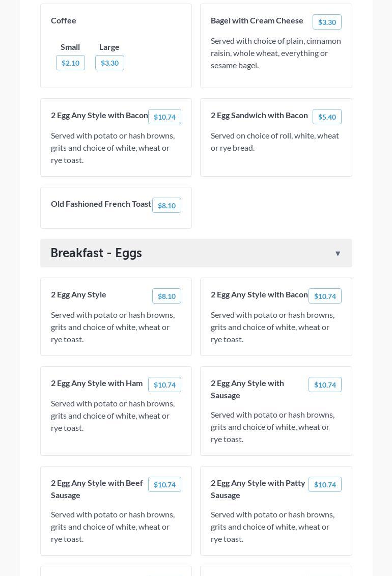Click the Breakfast - Eggs heading

pyautogui.click(x=96, y=253)
